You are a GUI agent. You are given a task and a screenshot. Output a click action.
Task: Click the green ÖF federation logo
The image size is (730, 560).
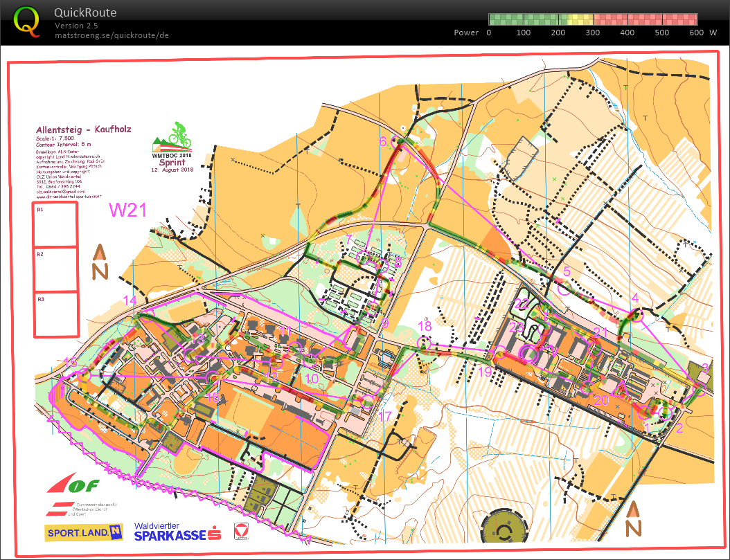tap(80, 485)
